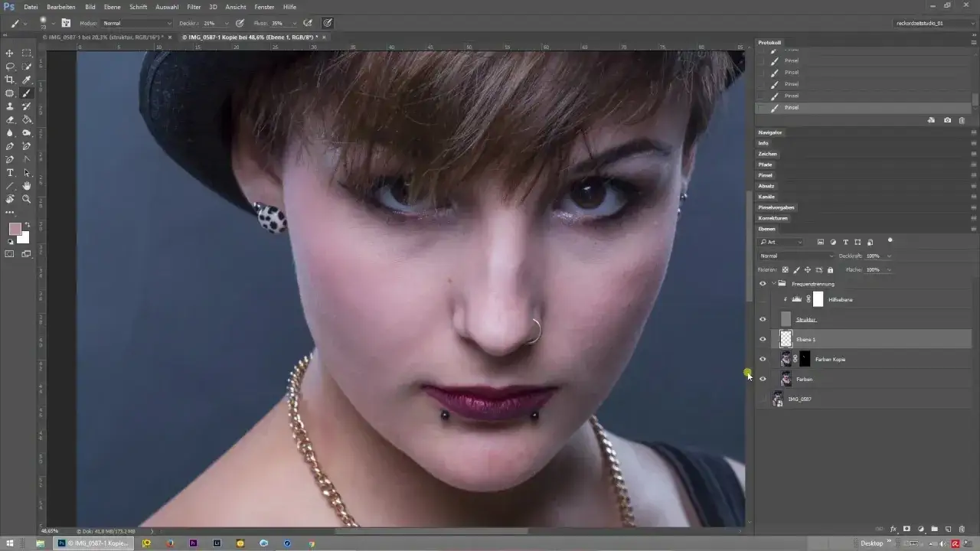
Task: Open the Hand tool
Action: [26, 186]
